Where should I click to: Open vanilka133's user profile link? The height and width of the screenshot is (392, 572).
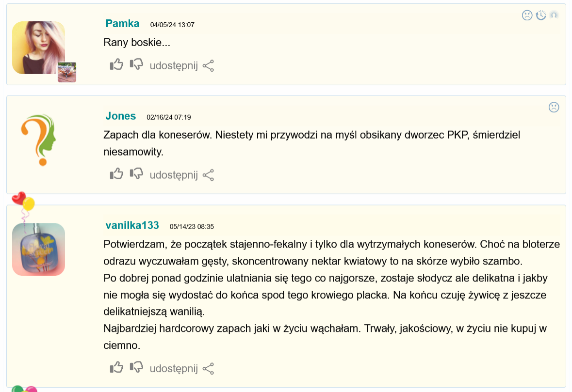(132, 225)
